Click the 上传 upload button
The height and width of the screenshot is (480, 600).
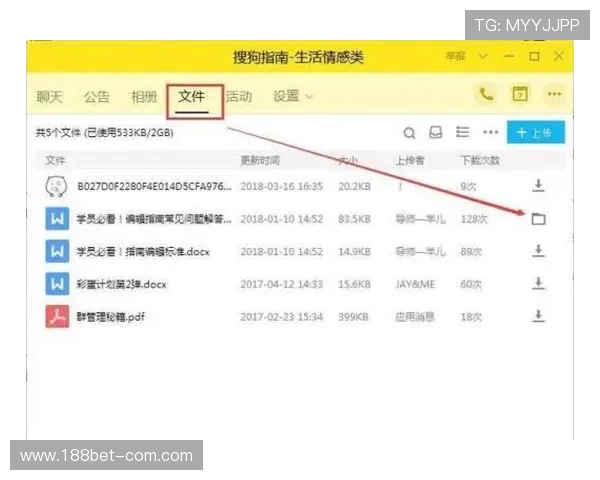[536, 132]
